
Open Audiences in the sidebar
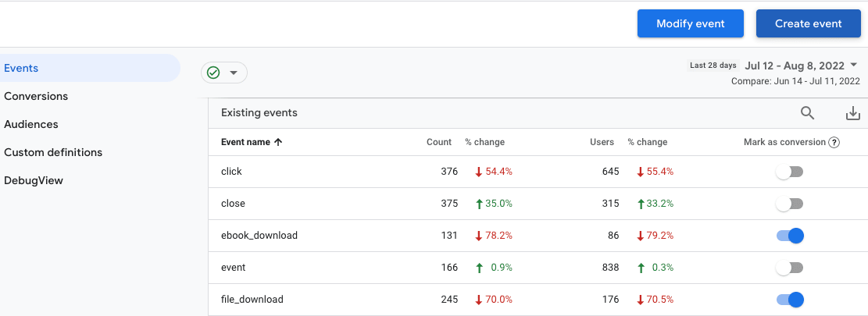(x=31, y=125)
